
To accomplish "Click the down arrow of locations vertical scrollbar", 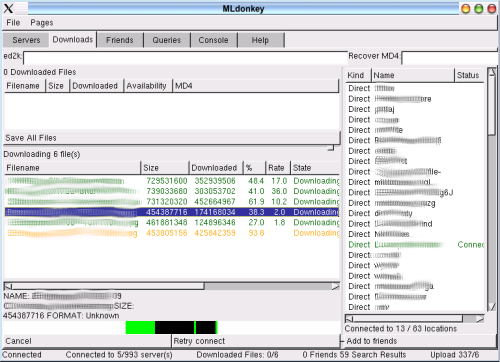I will click(x=492, y=306).
